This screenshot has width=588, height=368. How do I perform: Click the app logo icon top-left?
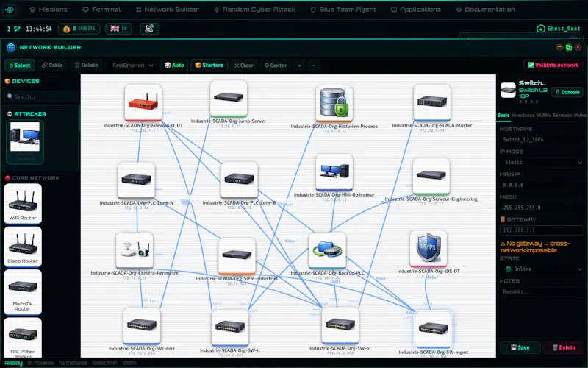[x=10, y=10]
